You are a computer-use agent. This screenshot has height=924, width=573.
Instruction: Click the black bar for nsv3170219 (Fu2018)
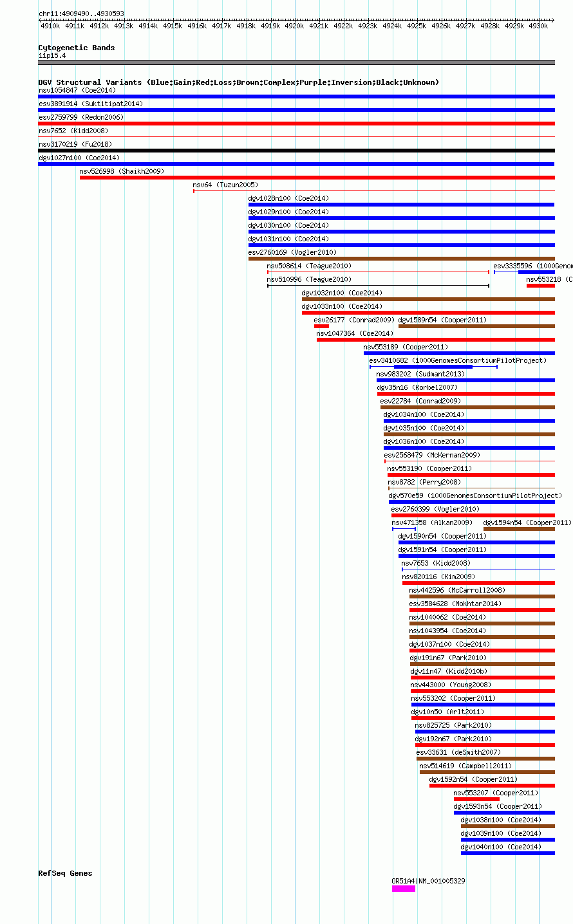[x=296, y=151]
